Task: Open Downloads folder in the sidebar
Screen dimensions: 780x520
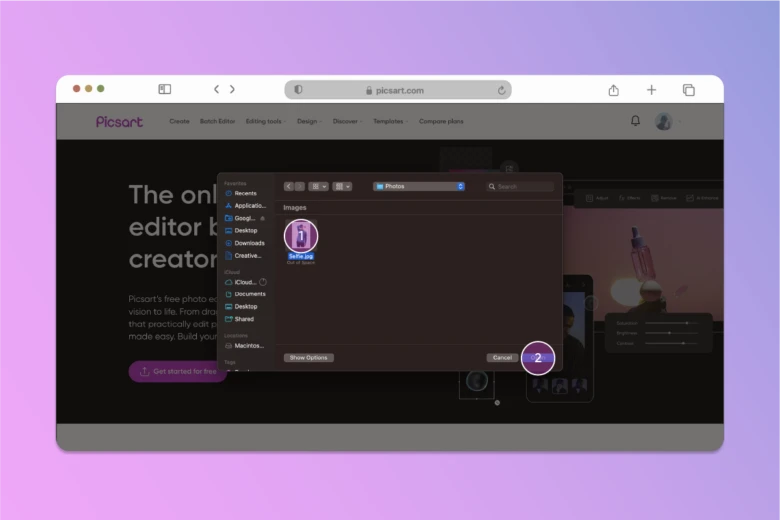Action: click(x=248, y=243)
